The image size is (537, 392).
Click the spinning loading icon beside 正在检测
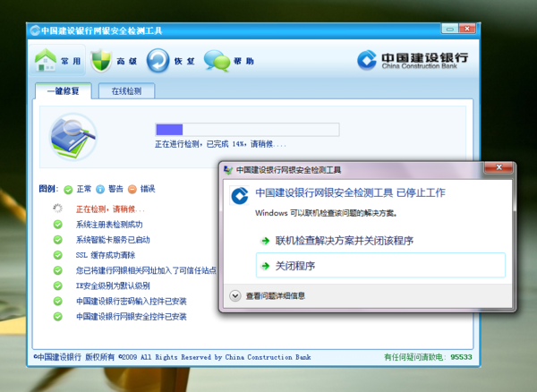(58, 209)
